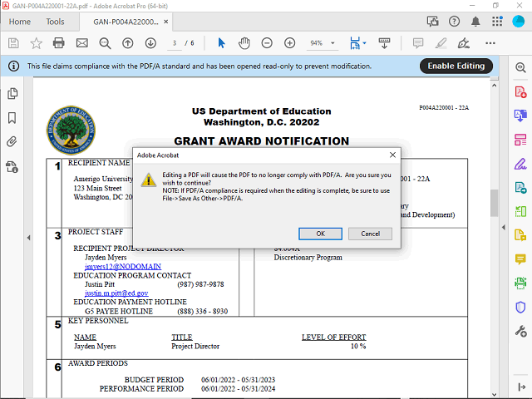Close the Adobe Acrobat dialog

392,155
